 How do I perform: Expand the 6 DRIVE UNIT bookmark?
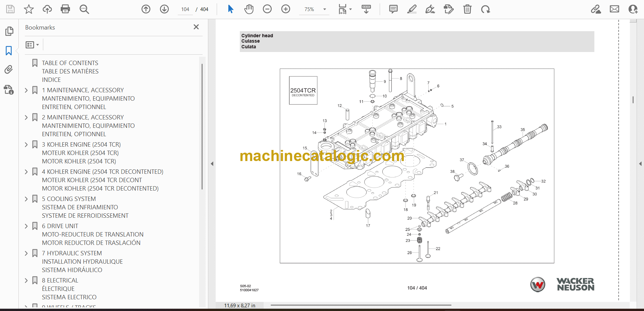[26, 226]
